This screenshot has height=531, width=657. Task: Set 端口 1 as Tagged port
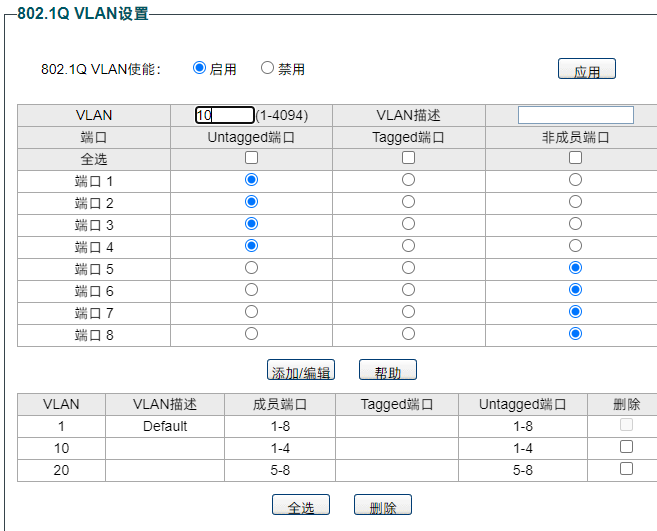[408, 180]
